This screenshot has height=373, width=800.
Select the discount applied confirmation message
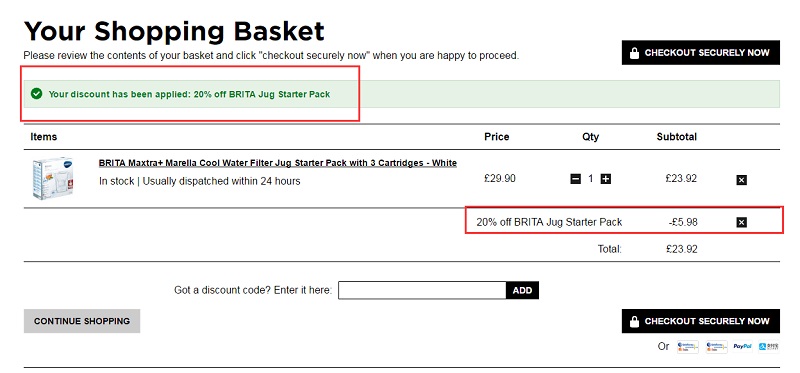[x=189, y=94]
